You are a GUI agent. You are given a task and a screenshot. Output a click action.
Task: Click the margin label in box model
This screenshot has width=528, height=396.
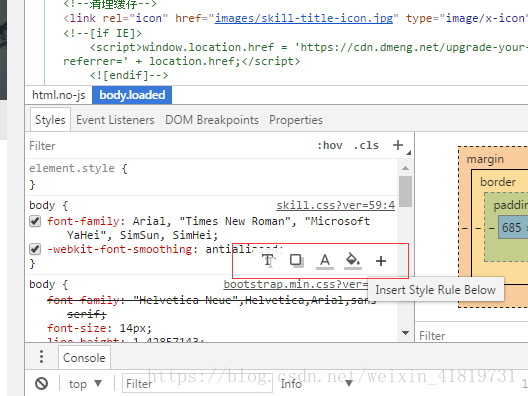[485, 159]
